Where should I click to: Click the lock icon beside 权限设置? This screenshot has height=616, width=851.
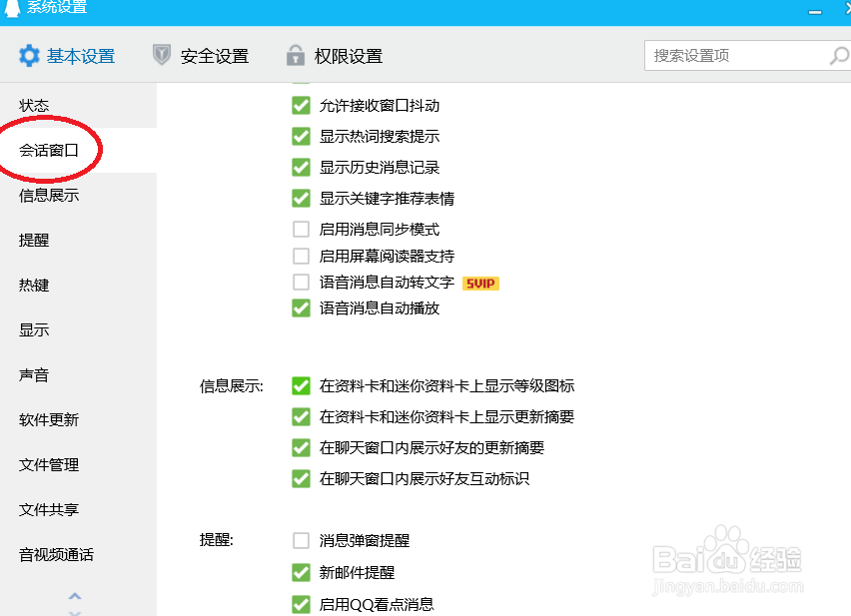pyautogui.click(x=295, y=56)
